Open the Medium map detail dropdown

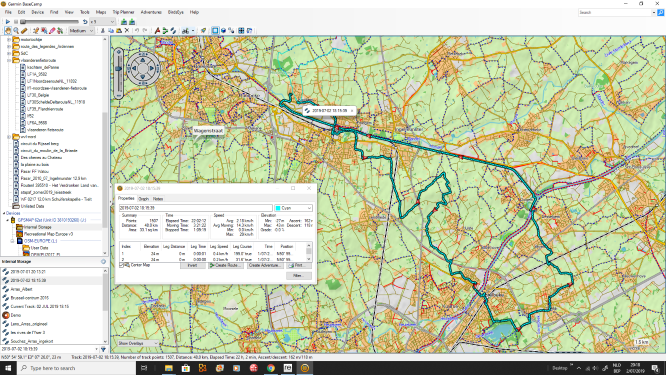81,31
